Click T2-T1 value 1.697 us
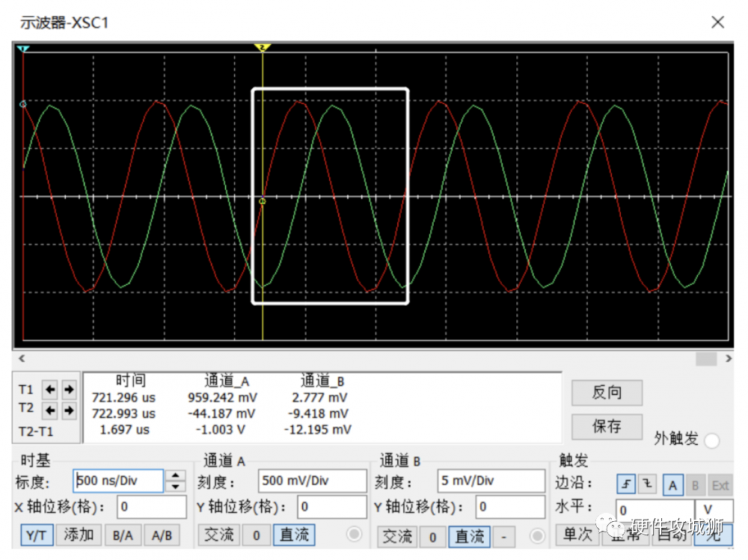This screenshot has height=560, width=748. pyautogui.click(x=124, y=430)
